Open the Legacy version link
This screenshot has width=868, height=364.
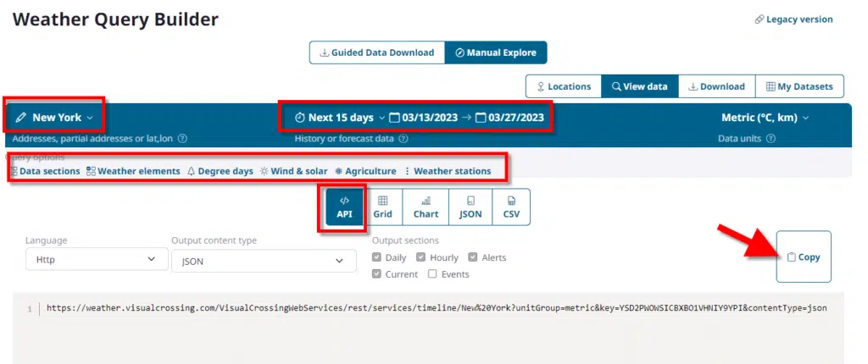click(793, 19)
